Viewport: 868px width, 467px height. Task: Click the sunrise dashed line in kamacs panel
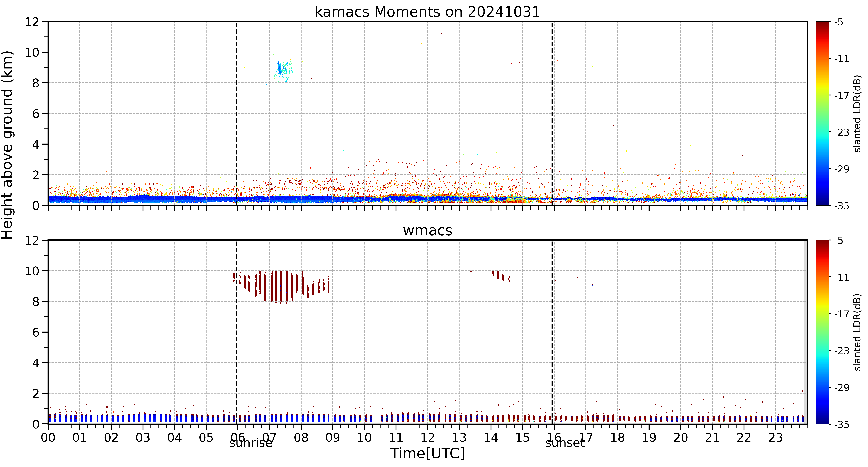236,114
